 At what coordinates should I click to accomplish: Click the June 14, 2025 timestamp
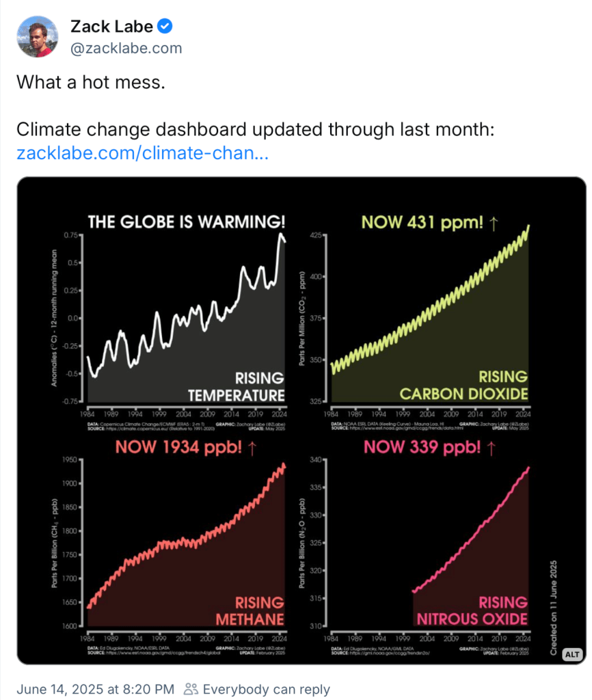95,689
